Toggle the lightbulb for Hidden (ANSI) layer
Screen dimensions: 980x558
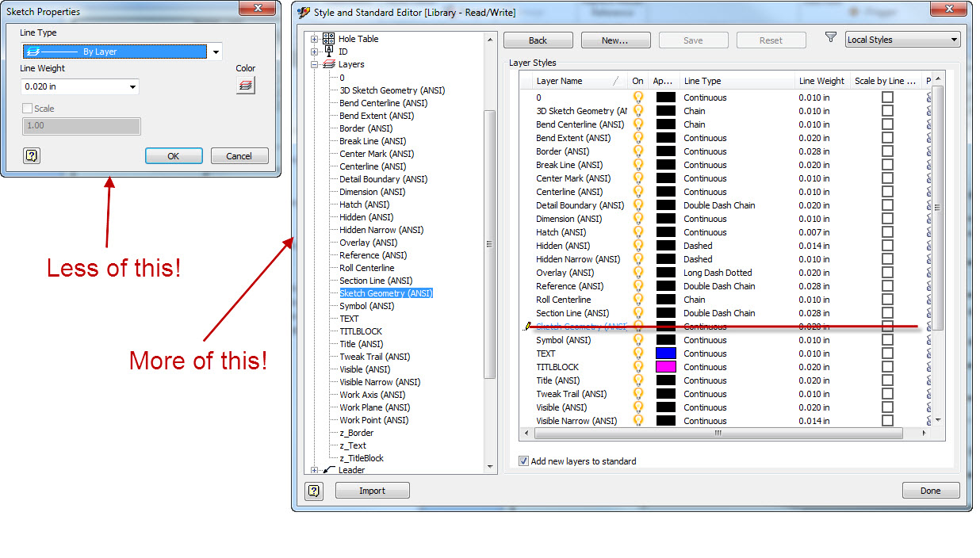[638, 246]
